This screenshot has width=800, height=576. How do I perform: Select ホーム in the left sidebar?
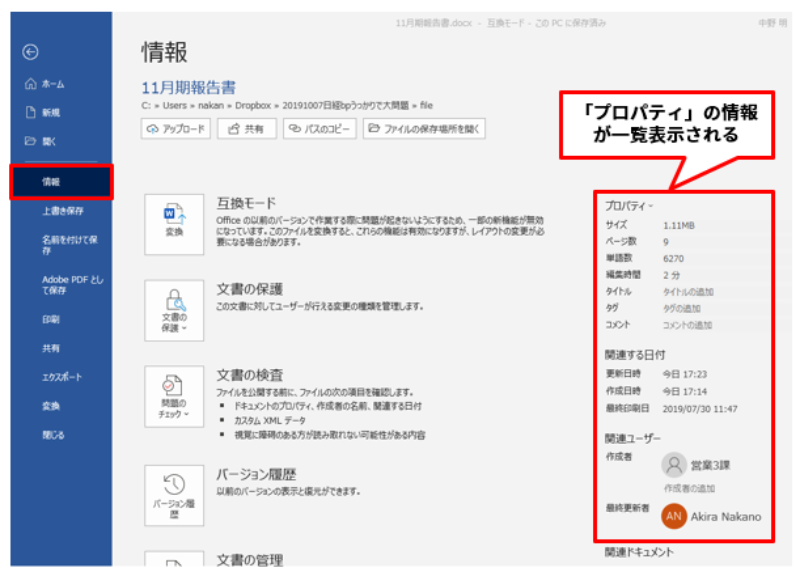tap(52, 84)
